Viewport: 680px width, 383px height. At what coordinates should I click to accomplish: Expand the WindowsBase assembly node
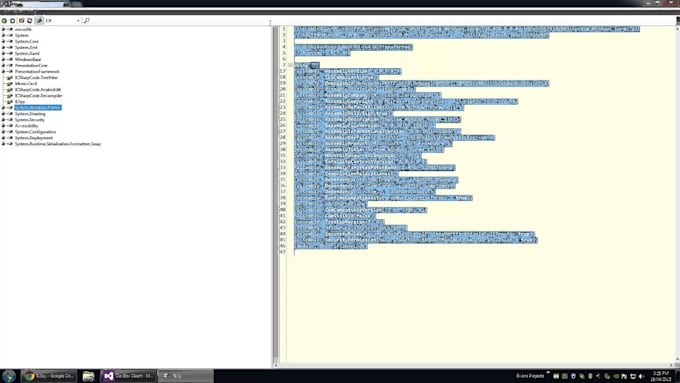[3, 59]
